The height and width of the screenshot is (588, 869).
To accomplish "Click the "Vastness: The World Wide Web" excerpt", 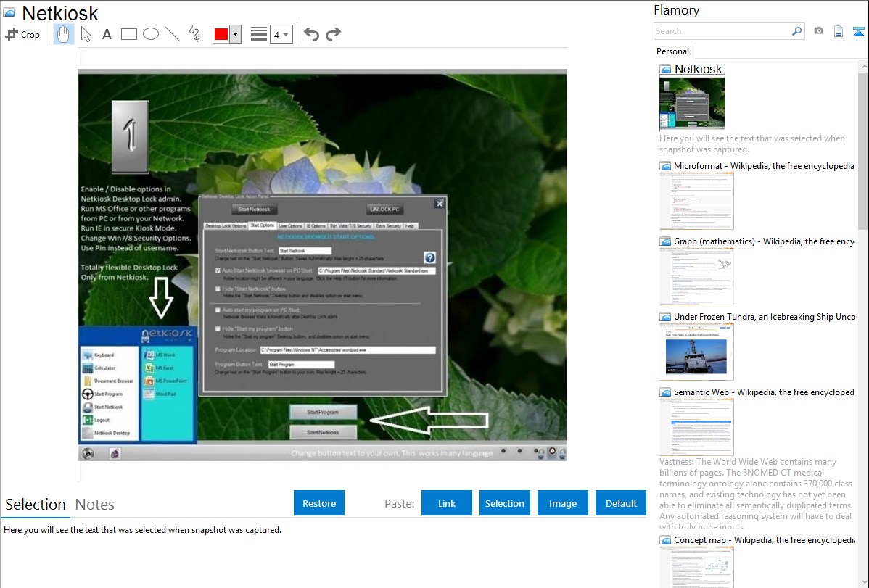I will pyautogui.click(x=756, y=494).
